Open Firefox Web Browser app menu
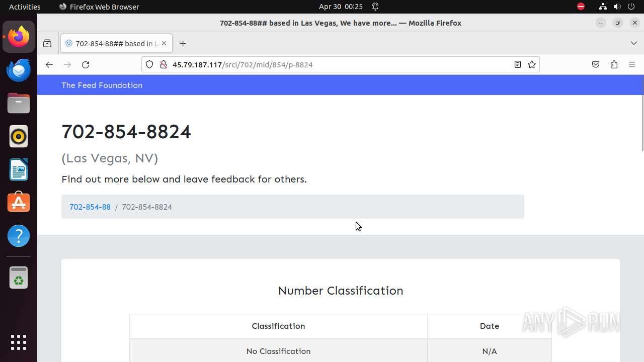The width and height of the screenshot is (644, 362). 99,7
